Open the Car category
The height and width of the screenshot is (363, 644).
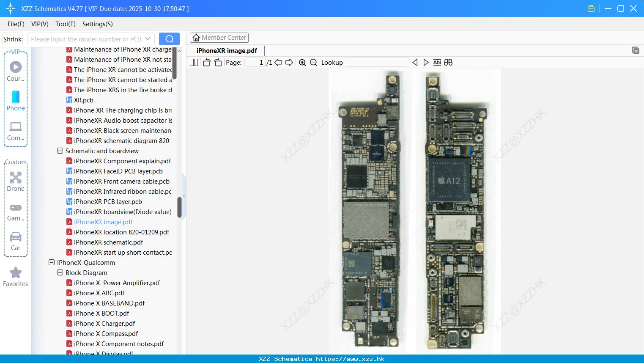coord(16,241)
